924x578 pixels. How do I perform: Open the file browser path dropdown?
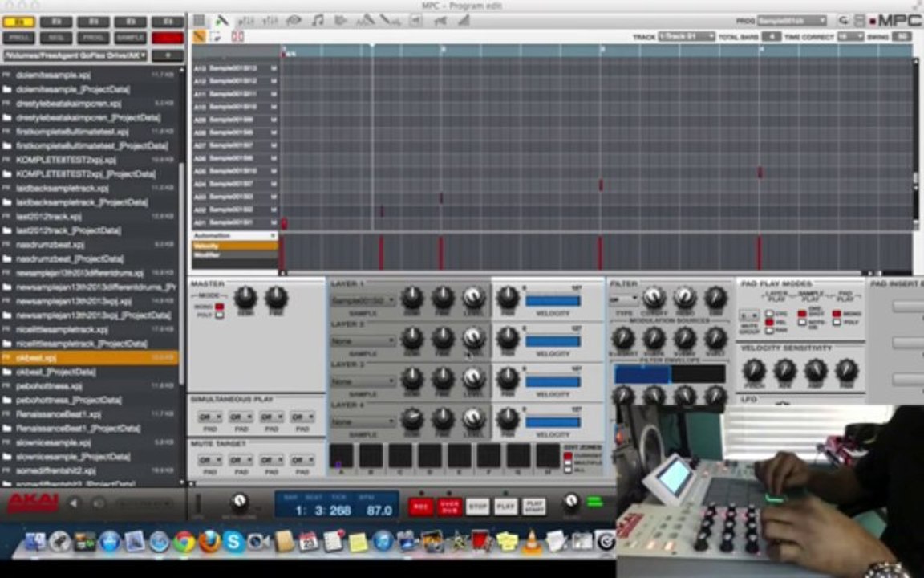[x=75, y=55]
